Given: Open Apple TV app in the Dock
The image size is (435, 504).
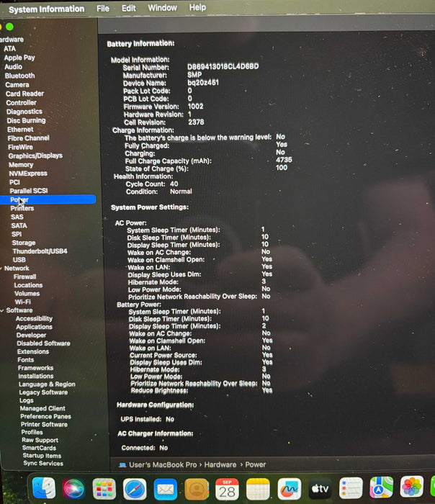Looking at the screenshot, I should (x=320, y=489).
